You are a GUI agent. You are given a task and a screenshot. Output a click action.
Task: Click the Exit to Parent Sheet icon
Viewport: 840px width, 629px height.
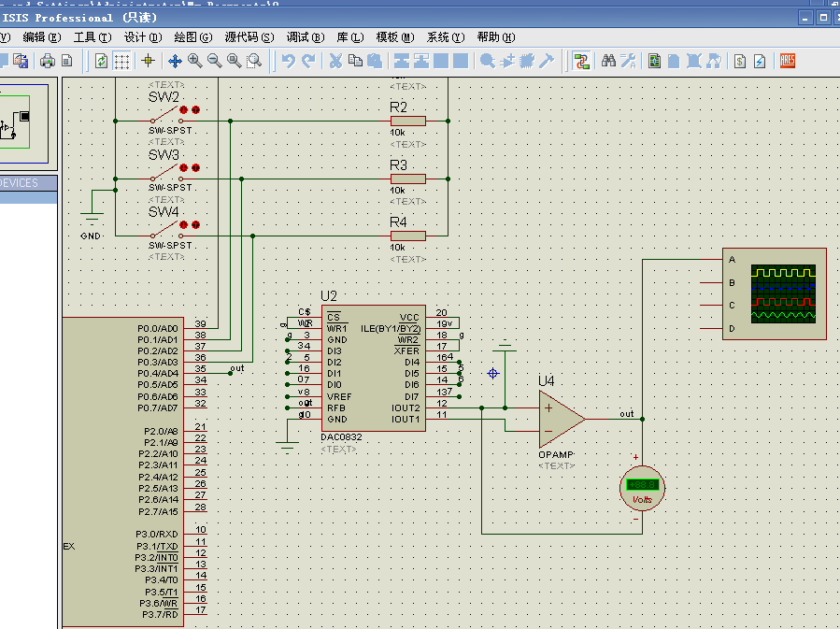pos(714,61)
